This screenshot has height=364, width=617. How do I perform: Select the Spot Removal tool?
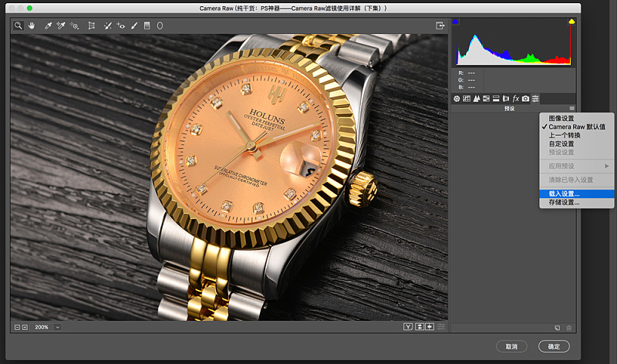pos(107,25)
